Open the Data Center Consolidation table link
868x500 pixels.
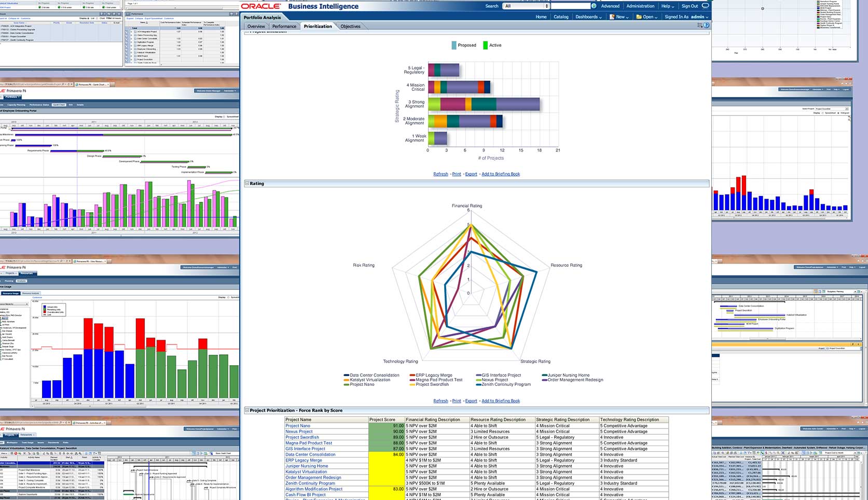point(310,454)
